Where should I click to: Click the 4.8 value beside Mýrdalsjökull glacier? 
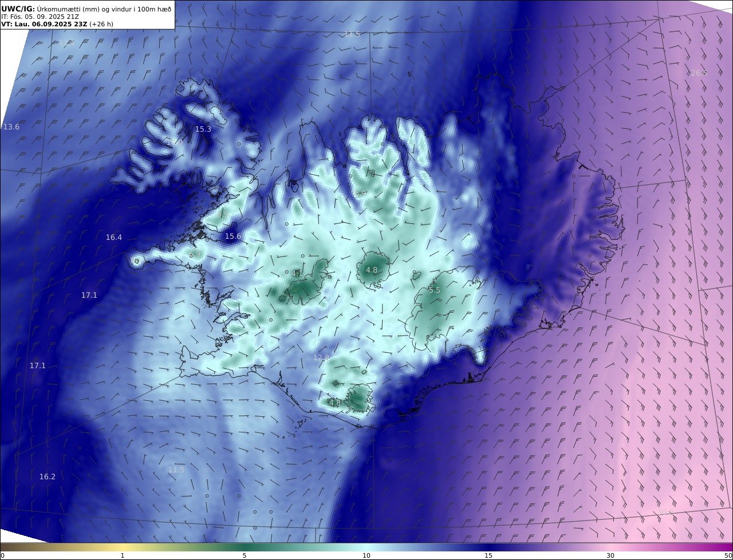pos(335,403)
